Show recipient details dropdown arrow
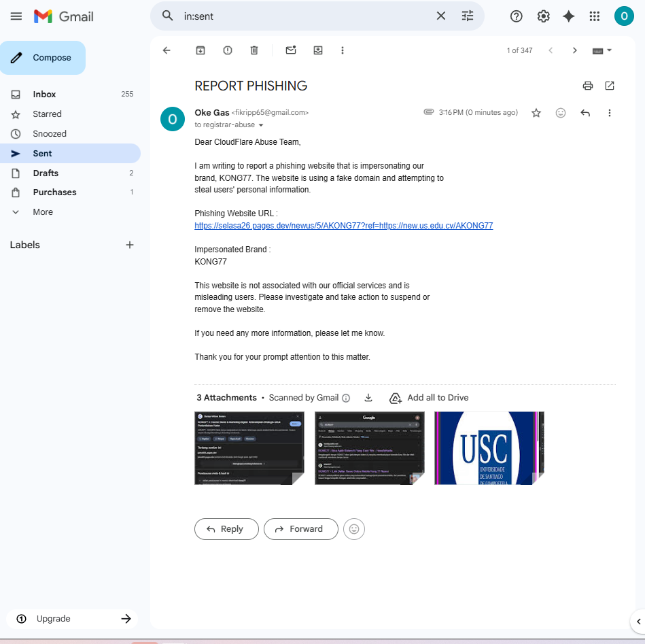Screen dimensions: 645x644 click(261, 125)
